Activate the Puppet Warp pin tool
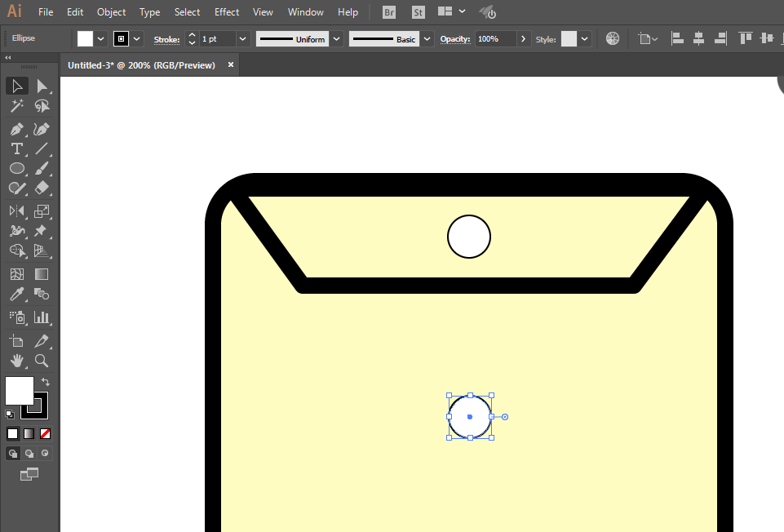 click(42, 230)
